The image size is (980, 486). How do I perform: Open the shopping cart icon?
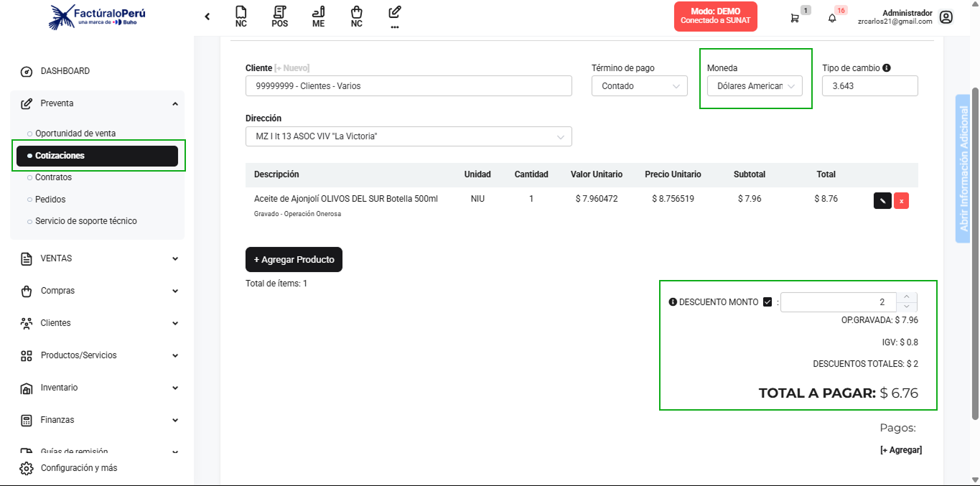[x=795, y=18]
